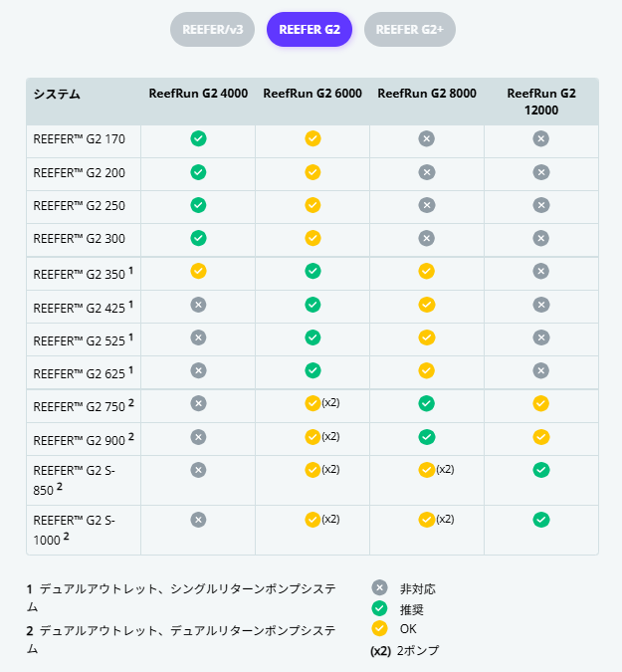Image resolution: width=622 pixels, height=672 pixels.
Task: Click the green 推奨 legend icon
Action: pyautogui.click(x=379, y=608)
